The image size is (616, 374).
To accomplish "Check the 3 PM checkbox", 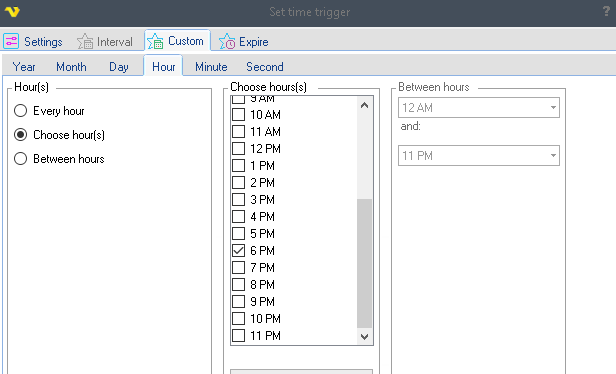I will pyautogui.click(x=238, y=200).
